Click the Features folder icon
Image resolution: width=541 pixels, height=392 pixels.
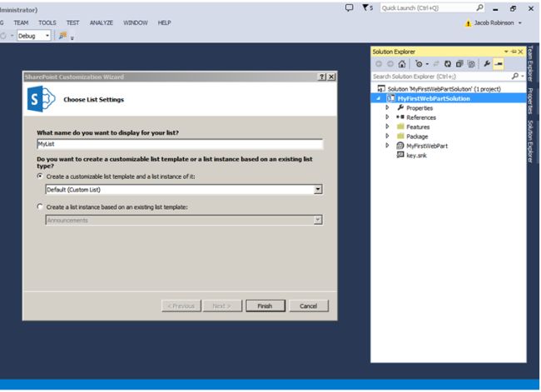(400, 127)
